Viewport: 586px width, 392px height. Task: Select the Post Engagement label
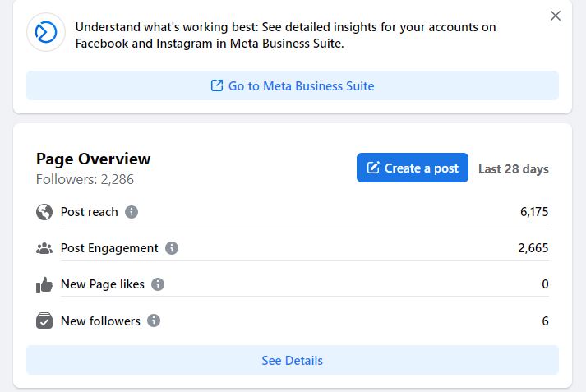point(109,248)
